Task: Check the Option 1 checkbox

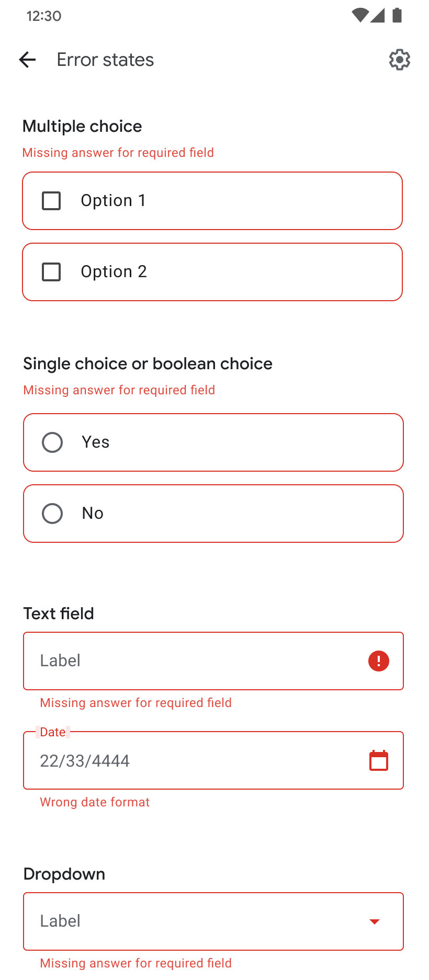Action: (x=51, y=200)
